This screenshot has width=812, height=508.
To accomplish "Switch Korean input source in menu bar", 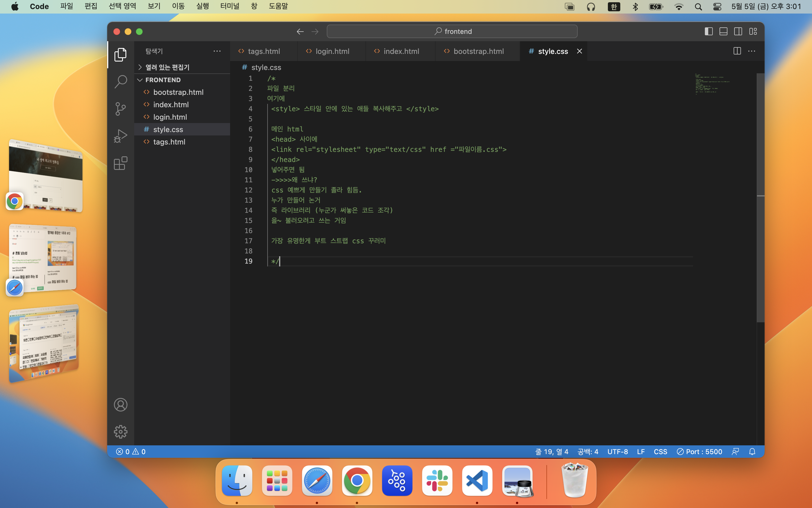I will [x=614, y=7].
